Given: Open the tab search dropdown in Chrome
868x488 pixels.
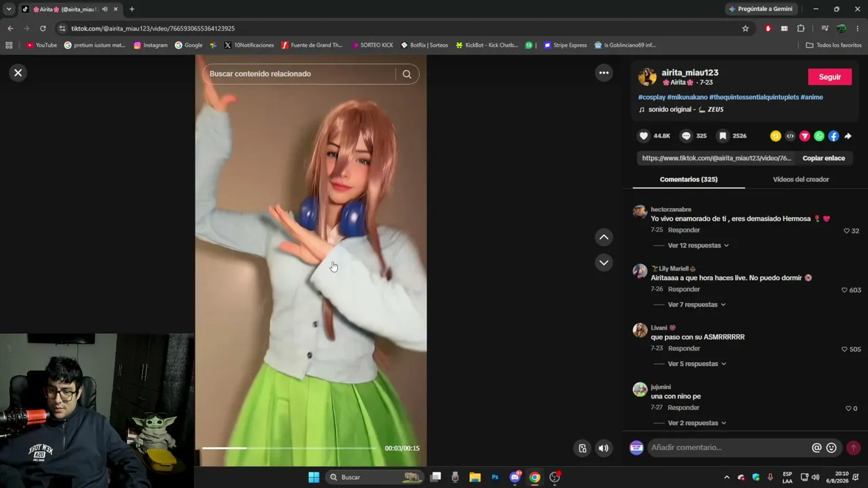Looking at the screenshot, I should click(9, 9).
